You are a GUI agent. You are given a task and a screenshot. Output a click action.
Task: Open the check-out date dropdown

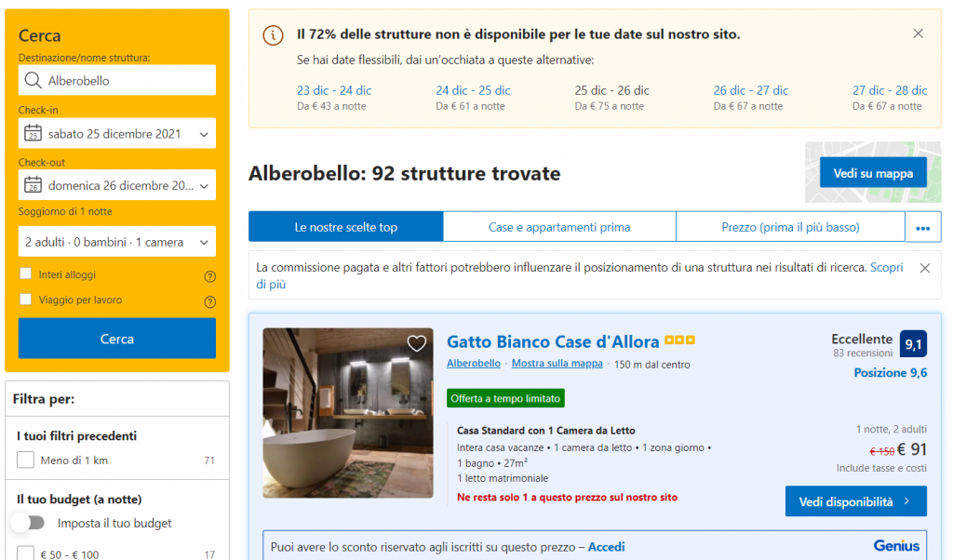(117, 185)
